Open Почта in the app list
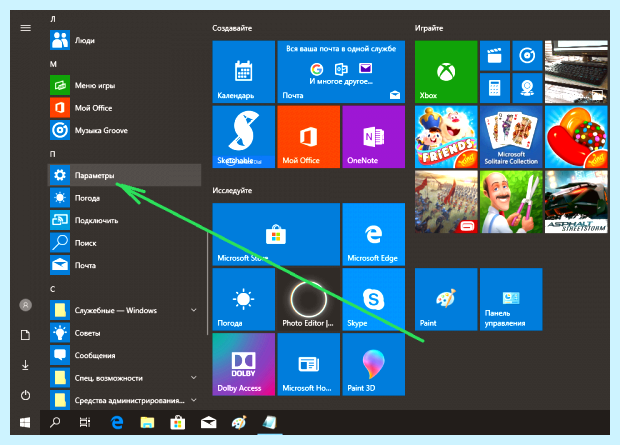 pyautogui.click(x=124, y=265)
